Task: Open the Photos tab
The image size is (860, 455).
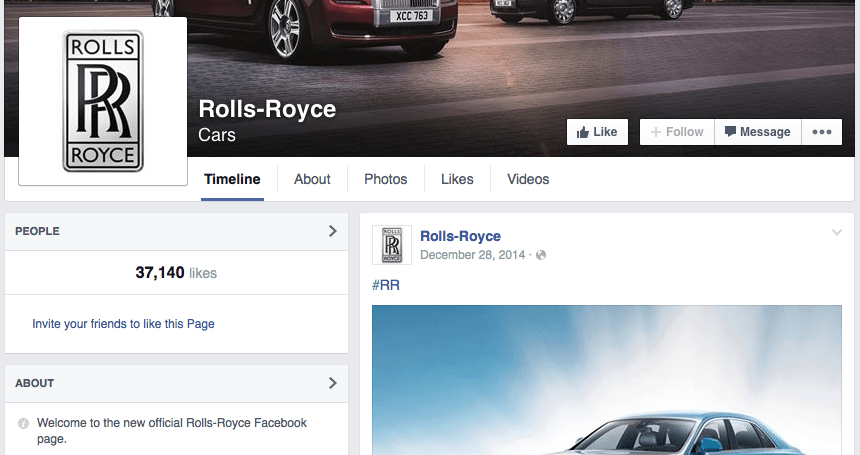Action: (x=386, y=179)
